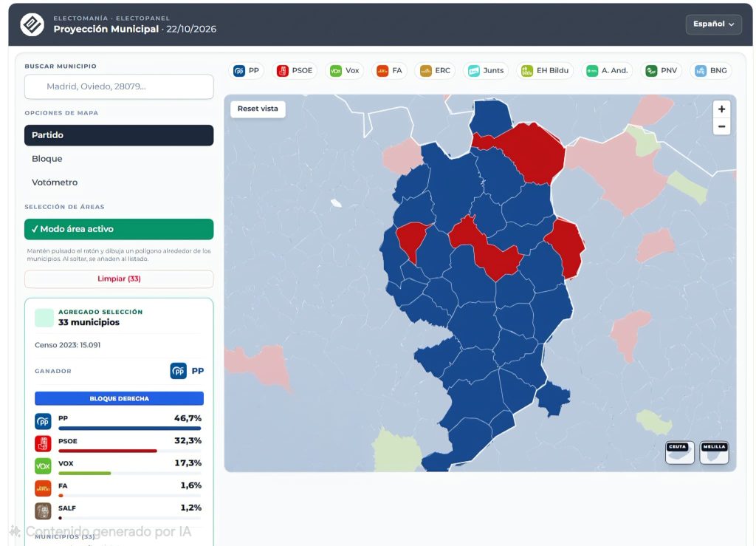
Task: Click FA icon in results list
Action: pos(43,488)
